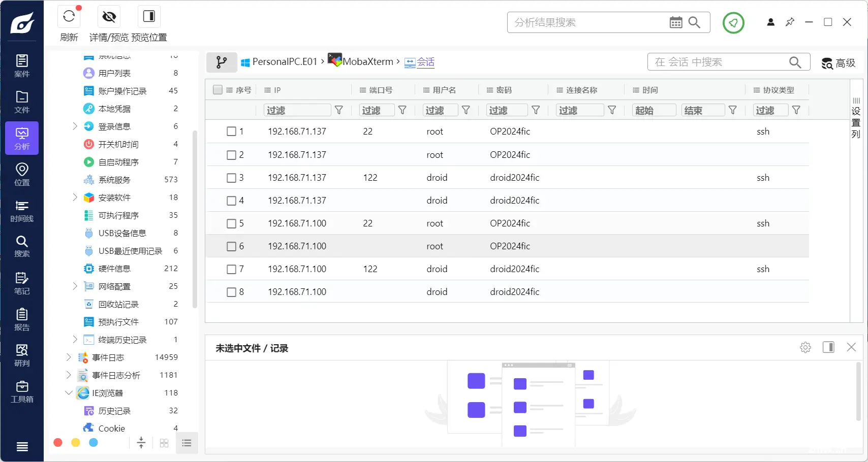This screenshot has height=462, width=868.
Task: Select the 分析 sidebar section
Action: click(x=22, y=138)
